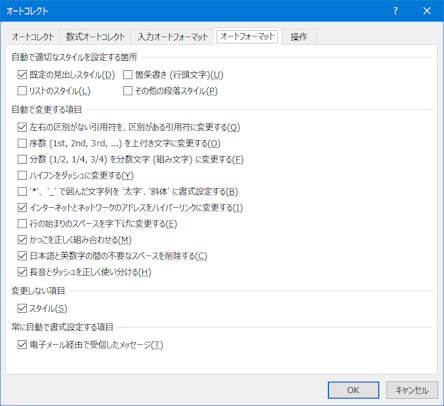Open the dialog help question mark
The image size is (444, 406).
click(x=395, y=11)
